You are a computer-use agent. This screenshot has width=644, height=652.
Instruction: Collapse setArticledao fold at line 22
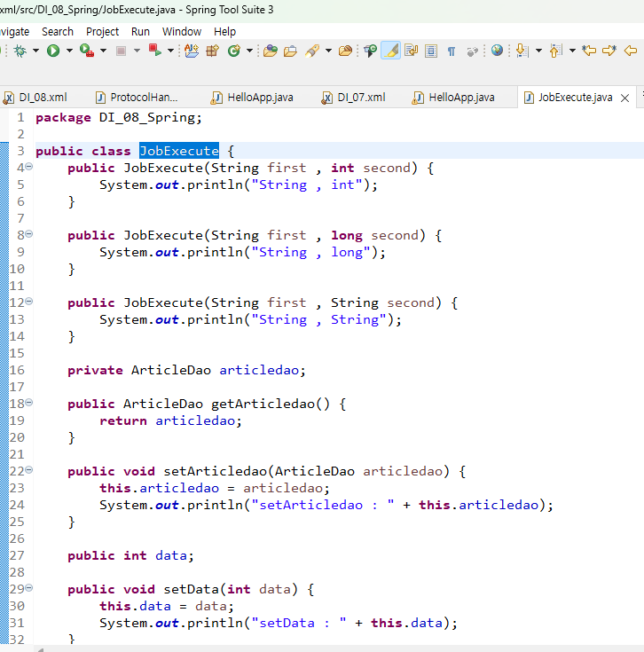[x=28, y=470]
